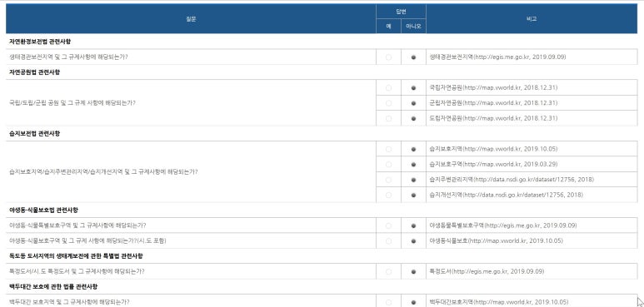Click the 국립자연공원 map.vworld.kr note
644x307 pixels.
point(493,87)
